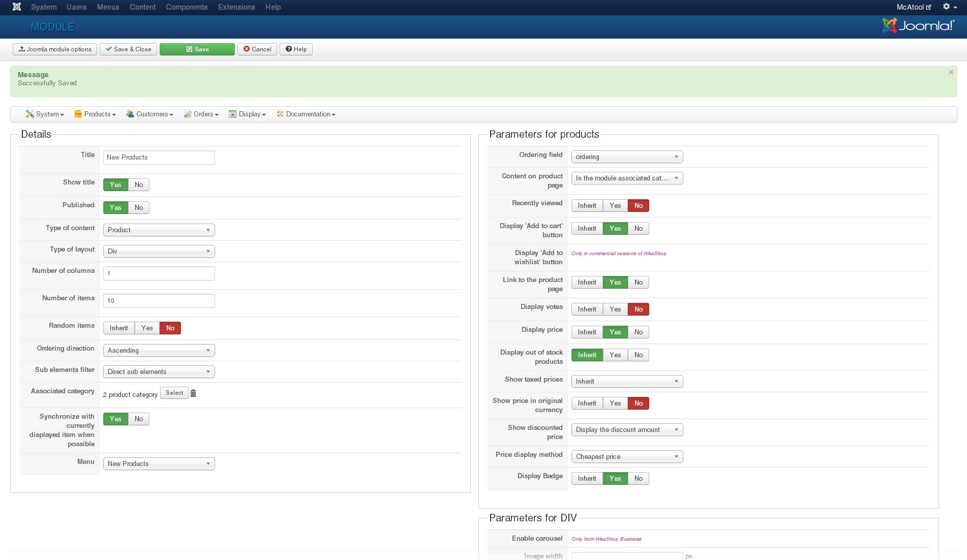The width and height of the screenshot is (967, 560).
Task: Set Link to the product page to No
Action: 639,282
